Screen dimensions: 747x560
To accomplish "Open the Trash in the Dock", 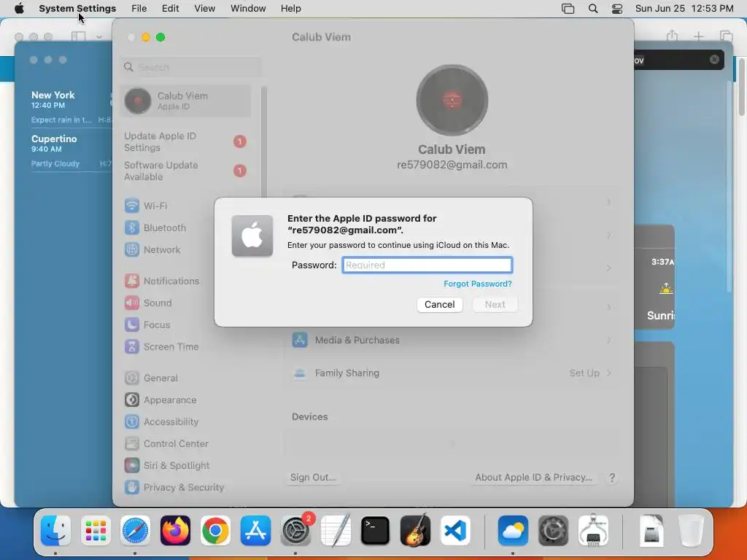I will [691, 531].
